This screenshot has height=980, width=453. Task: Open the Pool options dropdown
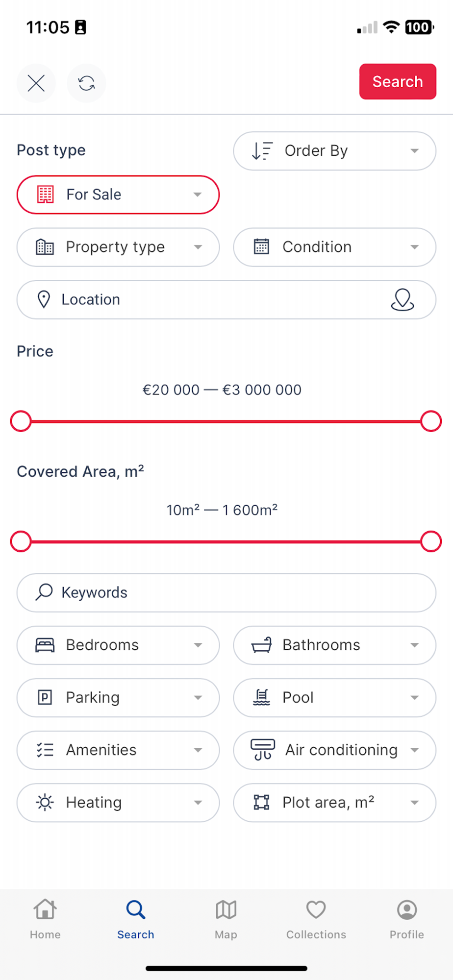[x=334, y=697]
